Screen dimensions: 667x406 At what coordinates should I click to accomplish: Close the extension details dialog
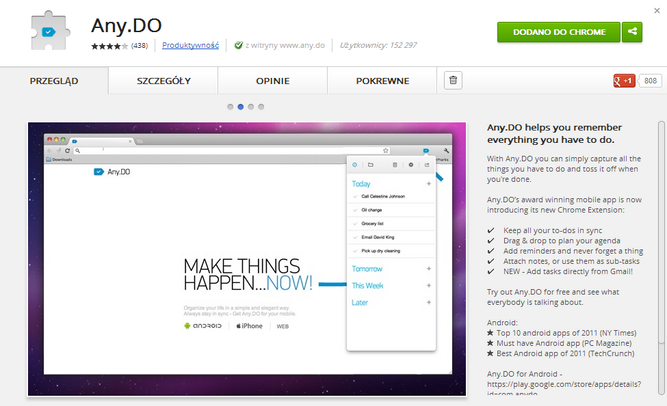657,11
